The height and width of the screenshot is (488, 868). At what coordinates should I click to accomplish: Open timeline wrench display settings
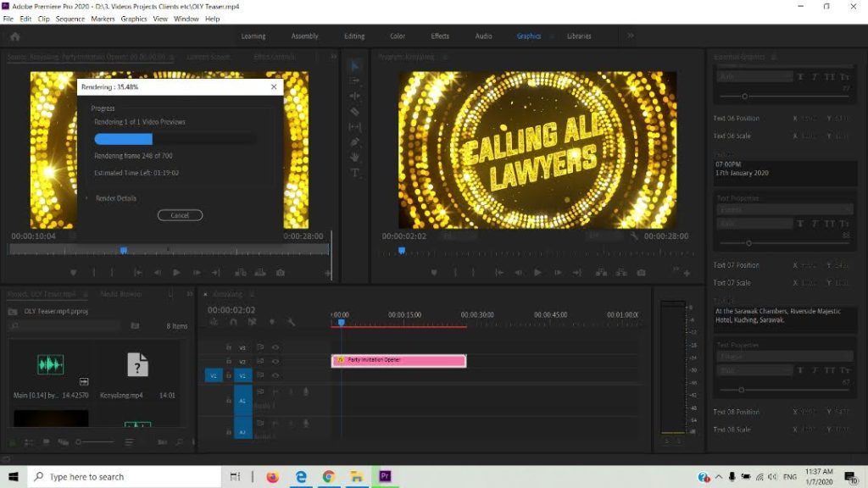pos(291,322)
